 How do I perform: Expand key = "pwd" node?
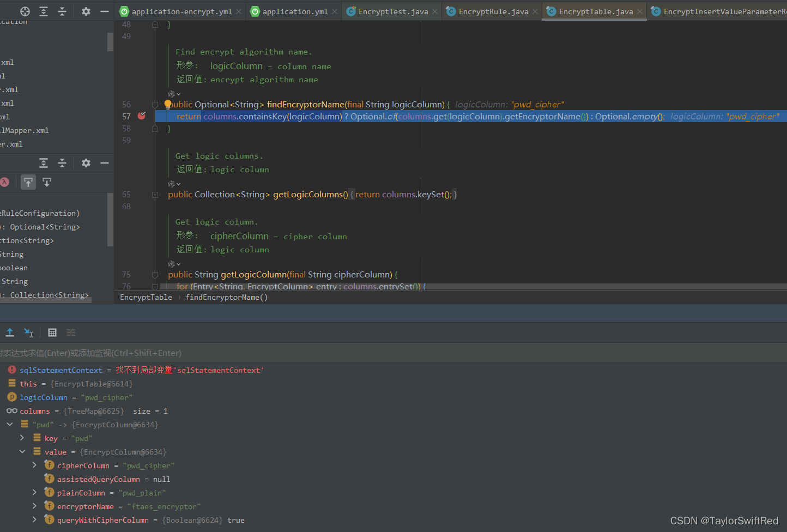tap(22, 438)
